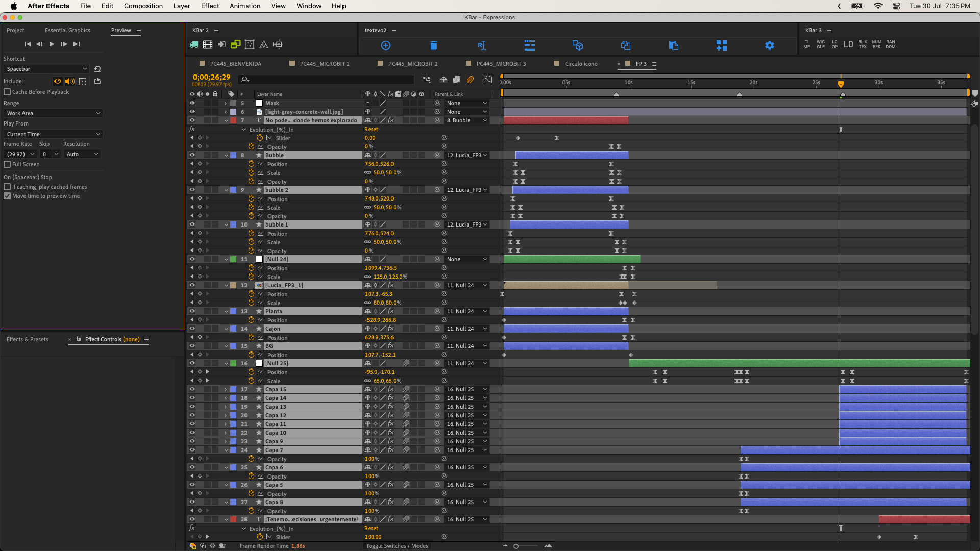Open the Composition menu

click(143, 6)
